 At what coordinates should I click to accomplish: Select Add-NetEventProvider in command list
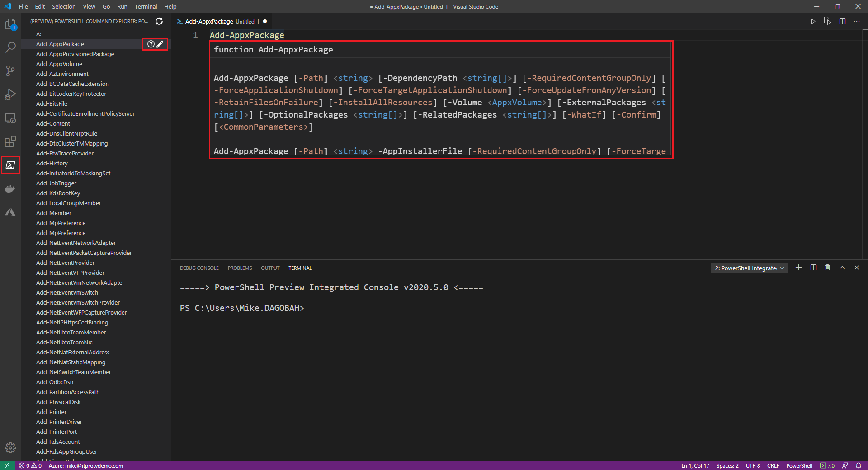pyautogui.click(x=66, y=263)
